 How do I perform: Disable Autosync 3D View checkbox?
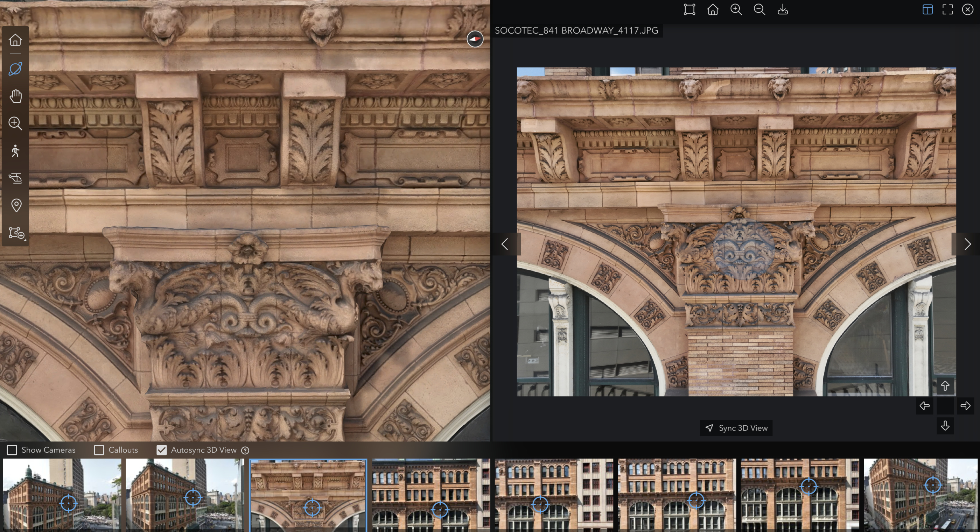(162, 450)
